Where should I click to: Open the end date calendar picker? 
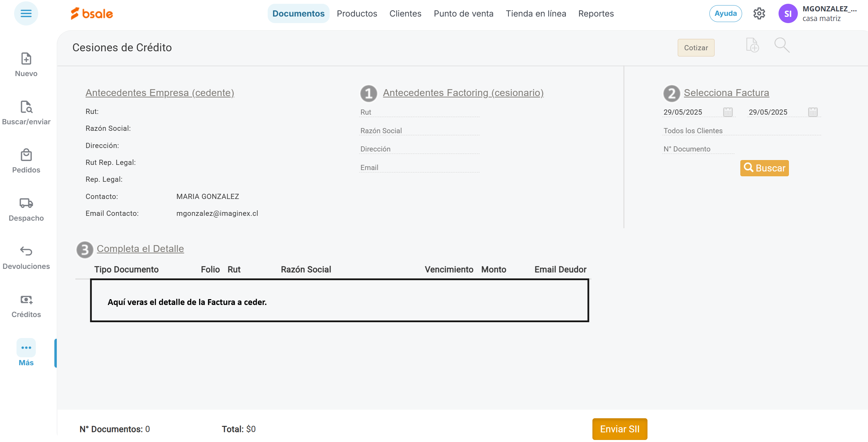pyautogui.click(x=813, y=112)
